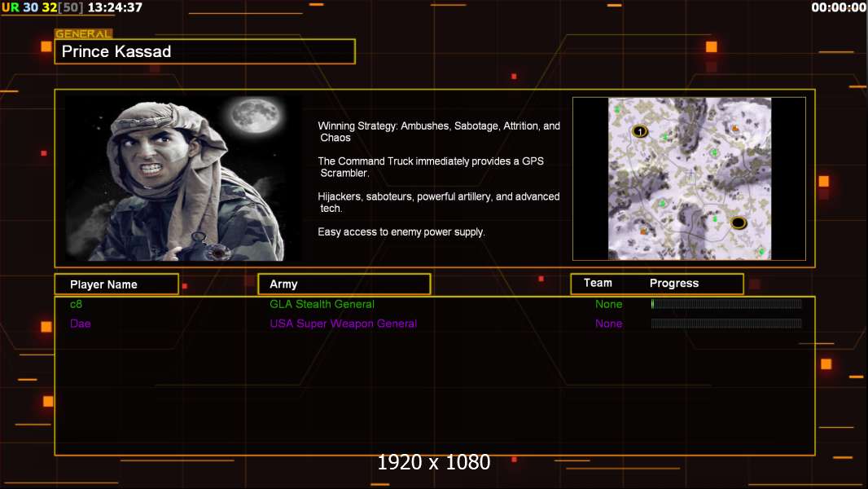This screenshot has height=489, width=868.
Task: Click the Army column header
Action: 344,284
